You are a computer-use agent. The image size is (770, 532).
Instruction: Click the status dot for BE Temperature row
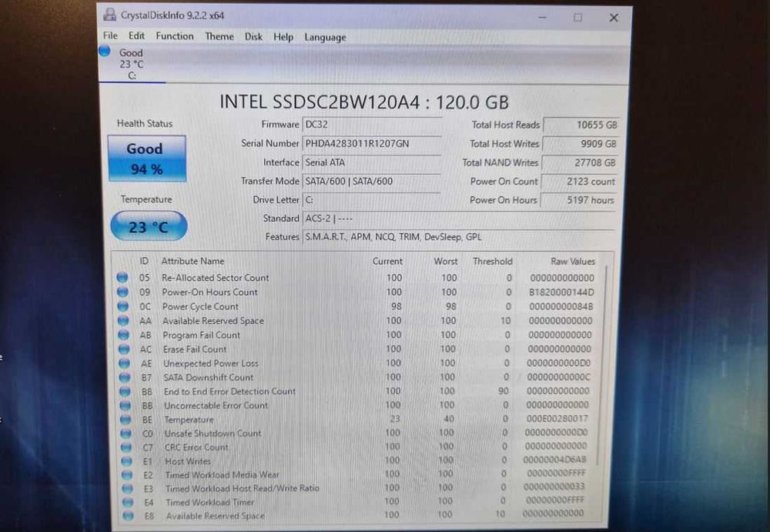pyautogui.click(x=126, y=420)
